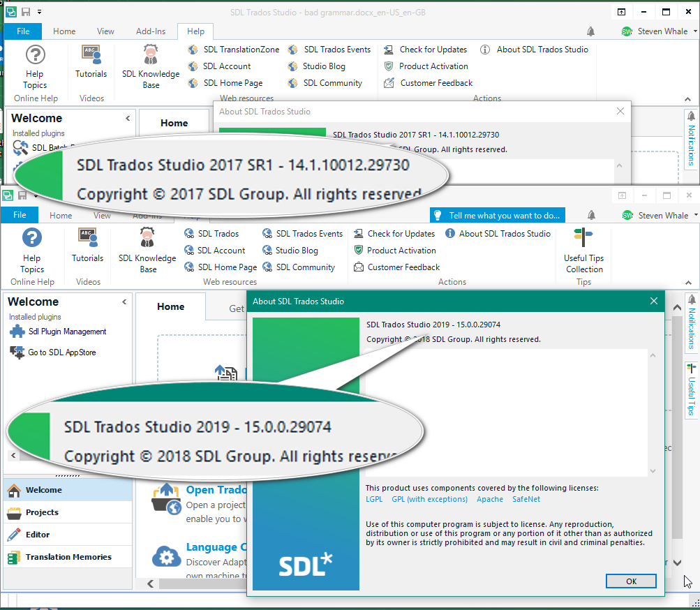
Task: Switch to Add-Ins tab in Studio 2017
Action: (151, 31)
